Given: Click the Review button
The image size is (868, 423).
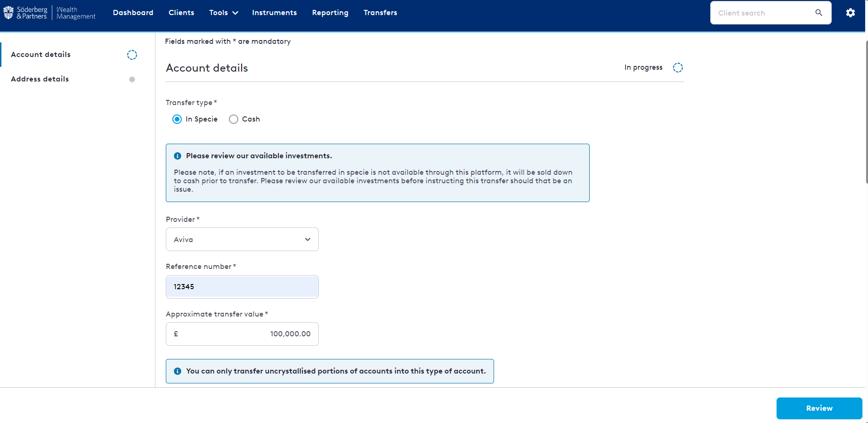Looking at the screenshot, I should [x=819, y=408].
